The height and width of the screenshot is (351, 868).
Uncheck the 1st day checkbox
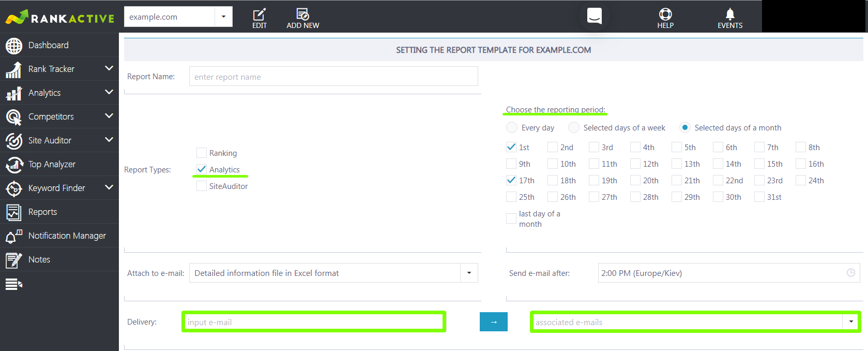point(511,147)
